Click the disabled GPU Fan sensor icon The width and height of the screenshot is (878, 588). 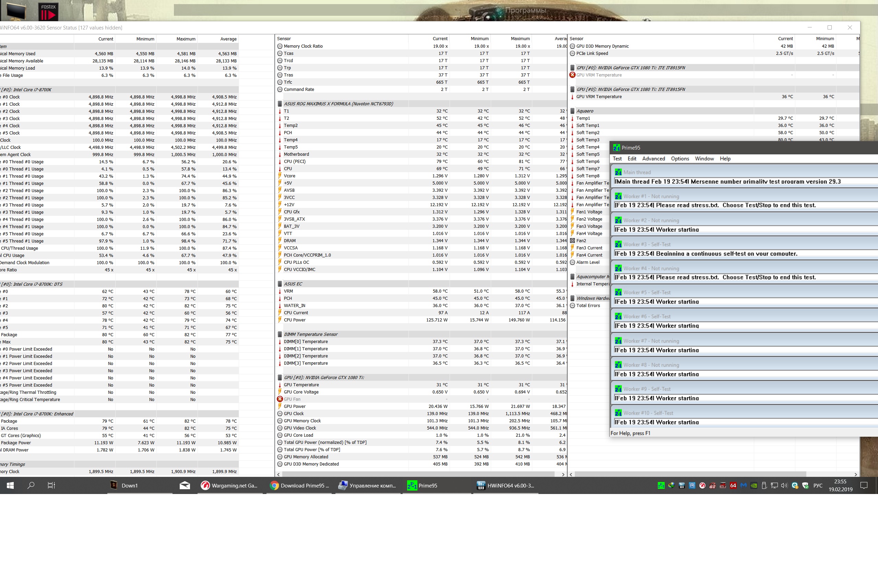pos(280,399)
